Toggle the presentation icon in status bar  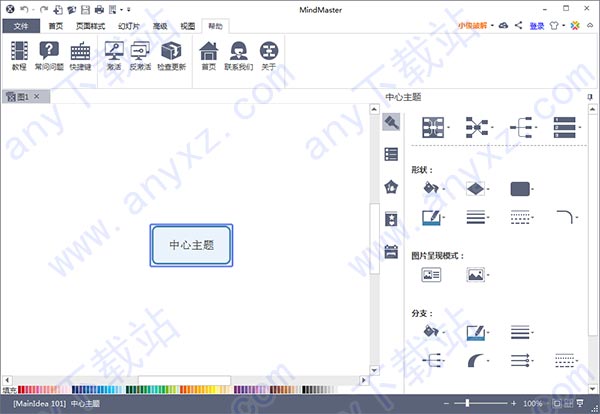pos(580,403)
